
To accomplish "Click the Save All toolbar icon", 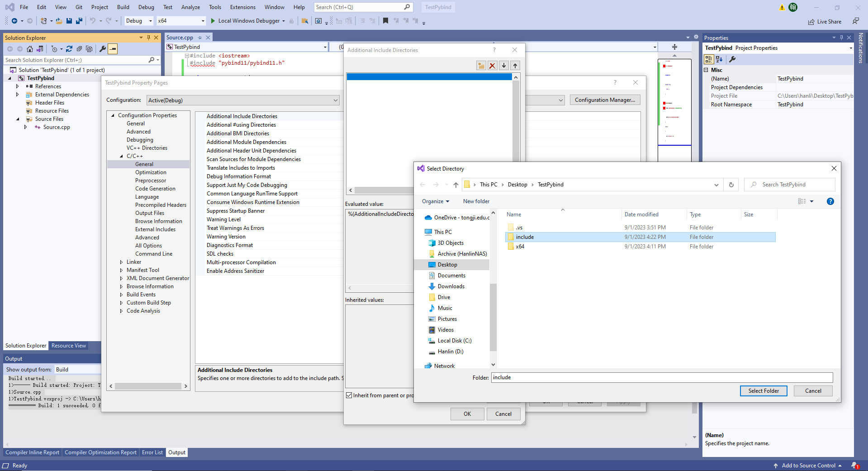I will tap(79, 21).
